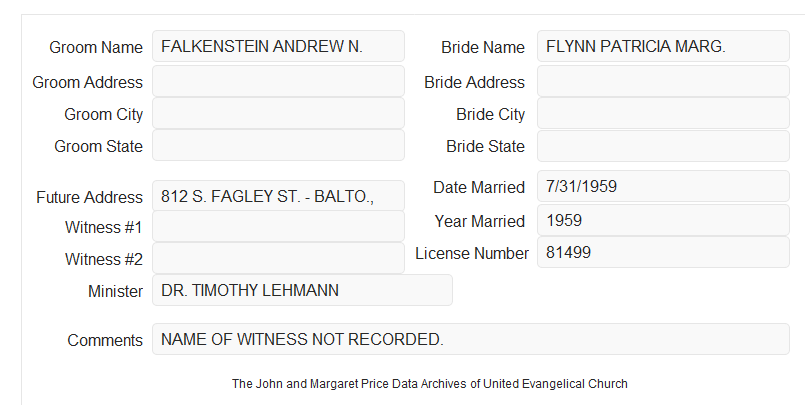
Task: Click the Comments label text
Action: click(105, 340)
